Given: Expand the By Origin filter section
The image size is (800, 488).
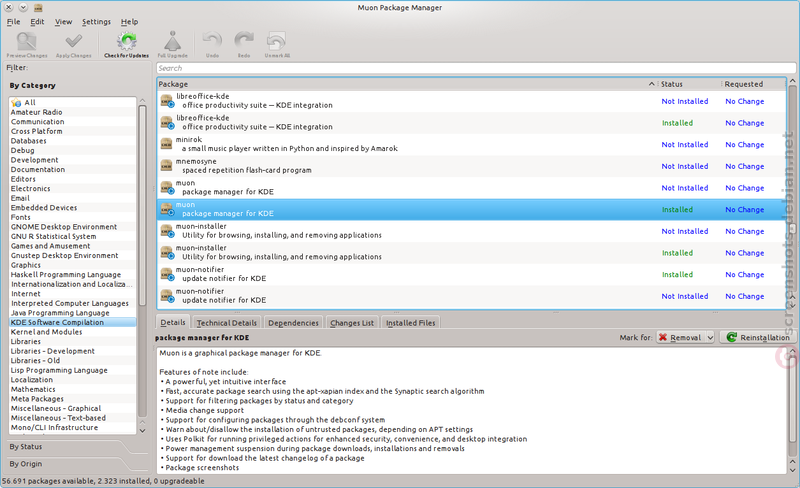Looking at the screenshot, I should 26,464.
